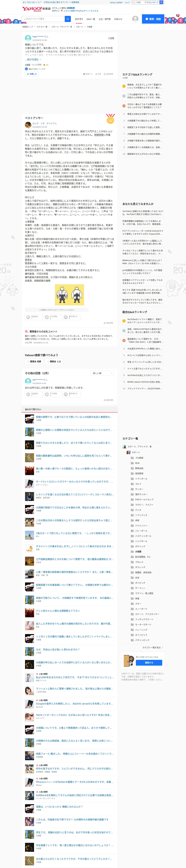The height and width of the screenshot is (868, 186).
Task: Search Yahoo for 懸賞金 相撲
Action: click(34, 362)
